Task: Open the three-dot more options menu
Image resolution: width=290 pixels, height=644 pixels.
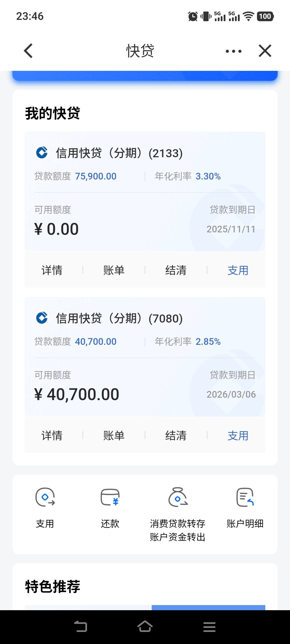Action: [x=233, y=51]
